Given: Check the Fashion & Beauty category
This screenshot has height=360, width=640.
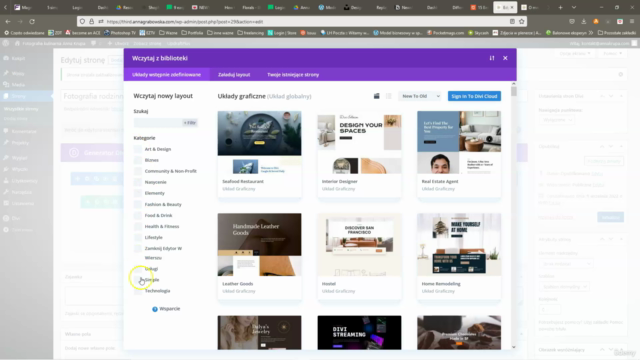Looking at the screenshot, I should [138, 204].
